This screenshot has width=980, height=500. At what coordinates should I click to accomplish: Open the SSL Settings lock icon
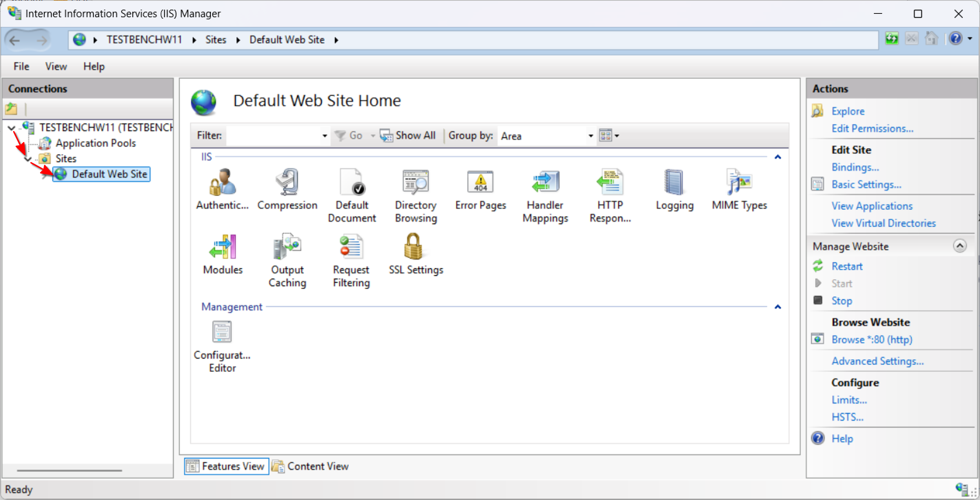pos(414,247)
